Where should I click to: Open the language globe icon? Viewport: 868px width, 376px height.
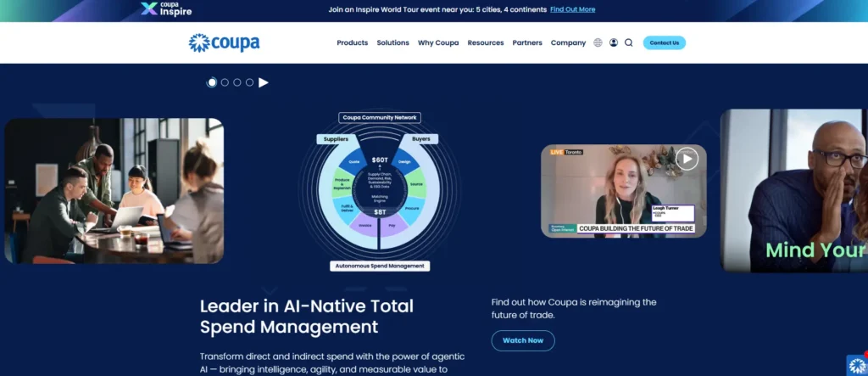pos(598,42)
